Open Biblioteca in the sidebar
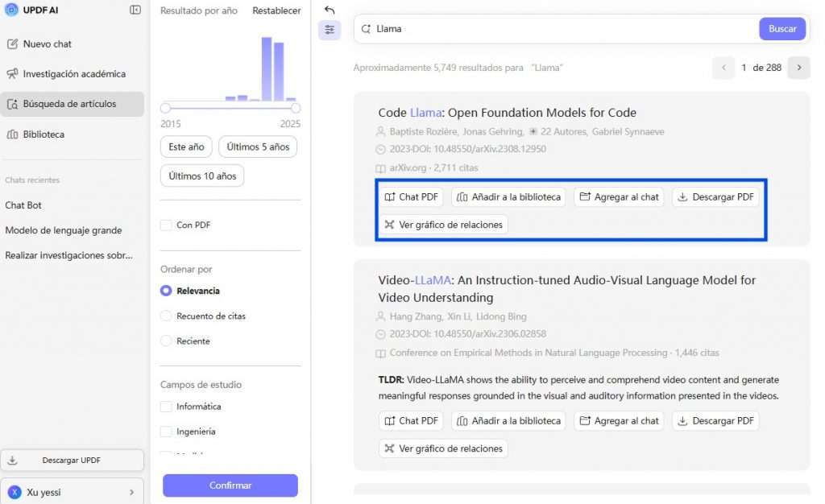The image size is (825, 504). [x=72, y=134]
